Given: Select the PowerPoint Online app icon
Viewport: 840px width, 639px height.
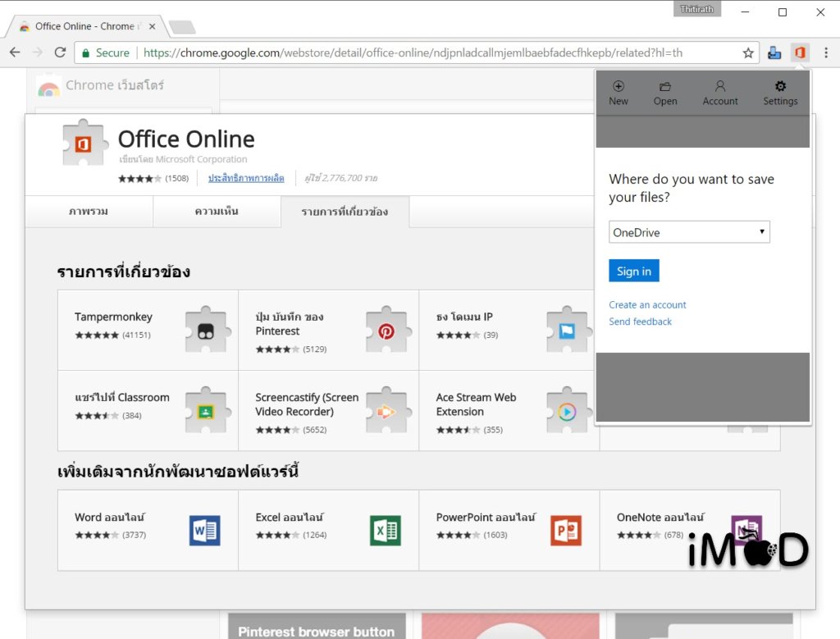Looking at the screenshot, I should tap(565, 530).
